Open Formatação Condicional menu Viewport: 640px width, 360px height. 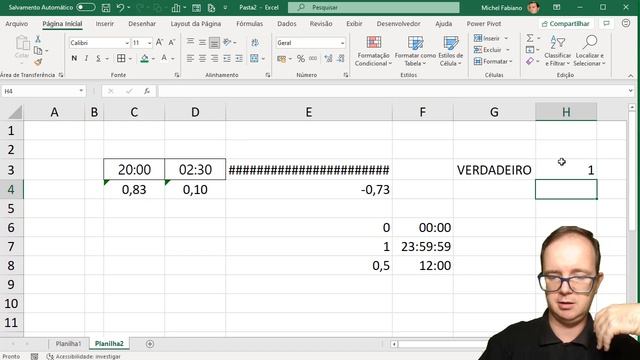click(x=373, y=51)
